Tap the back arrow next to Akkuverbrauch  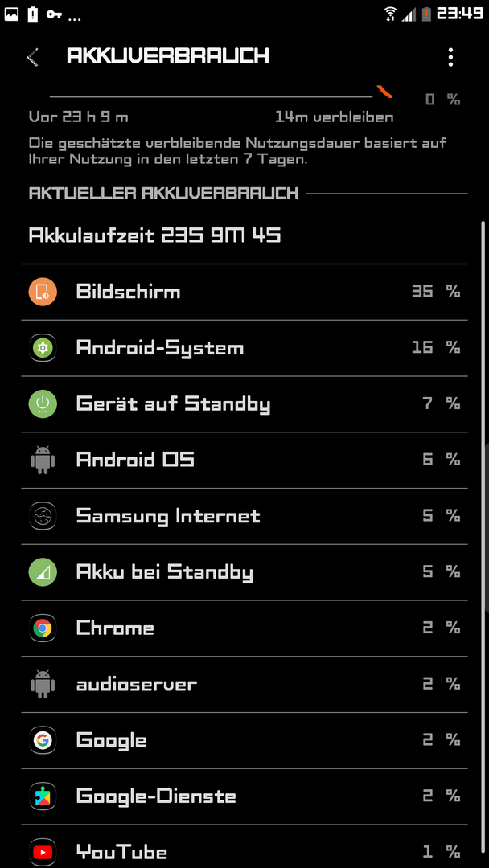point(33,57)
